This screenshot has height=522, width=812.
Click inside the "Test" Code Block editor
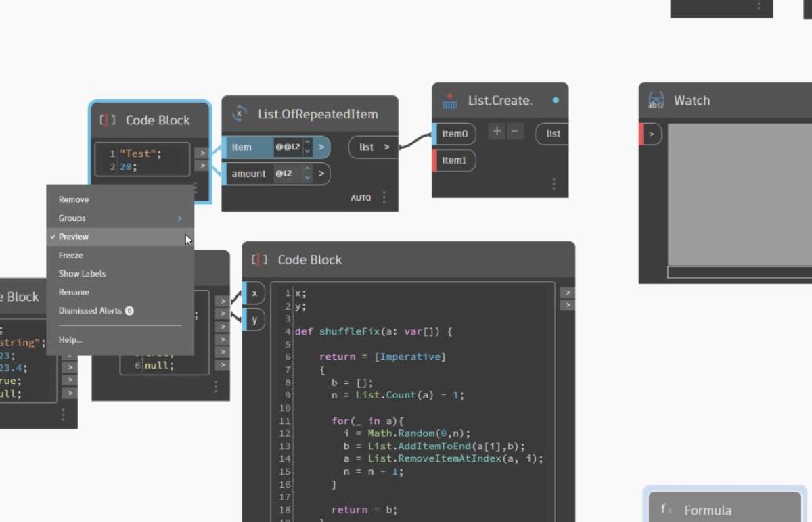click(x=142, y=160)
